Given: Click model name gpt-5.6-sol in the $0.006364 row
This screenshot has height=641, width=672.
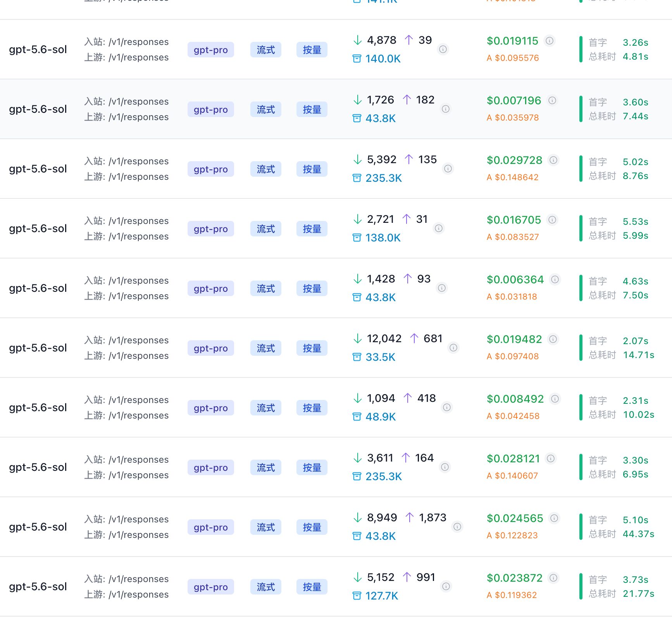Looking at the screenshot, I should (x=38, y=288).
